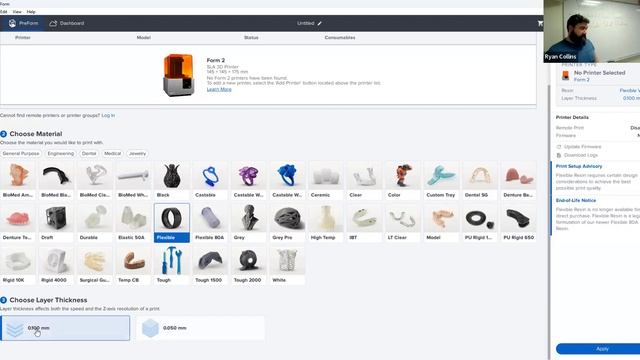Select the White resin material
The width and height of the screenshot is (640, 360).
tap(287, 265)
